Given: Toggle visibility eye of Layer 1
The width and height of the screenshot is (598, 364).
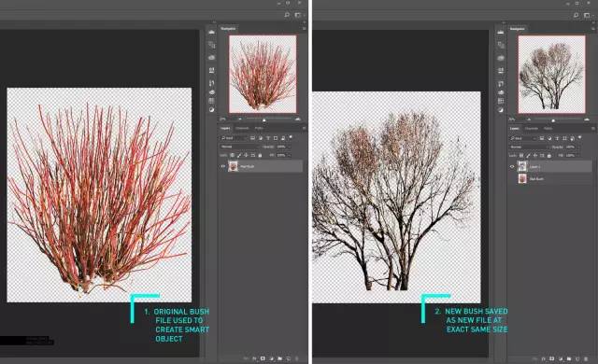Looking at the screenshot, I should tap(512, 166).
